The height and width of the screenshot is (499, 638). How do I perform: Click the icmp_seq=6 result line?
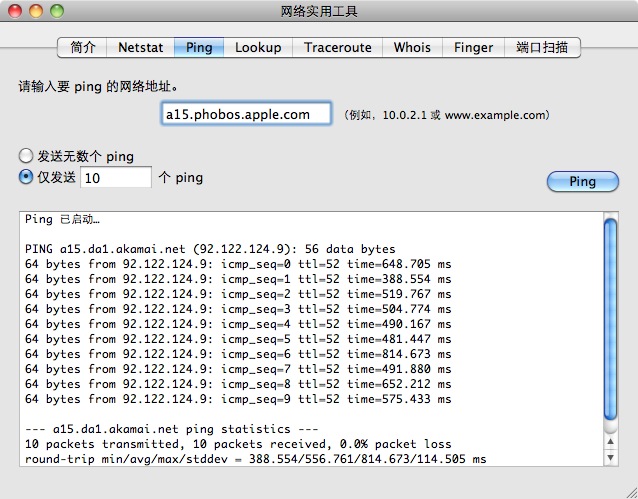(x=238, y=354)
